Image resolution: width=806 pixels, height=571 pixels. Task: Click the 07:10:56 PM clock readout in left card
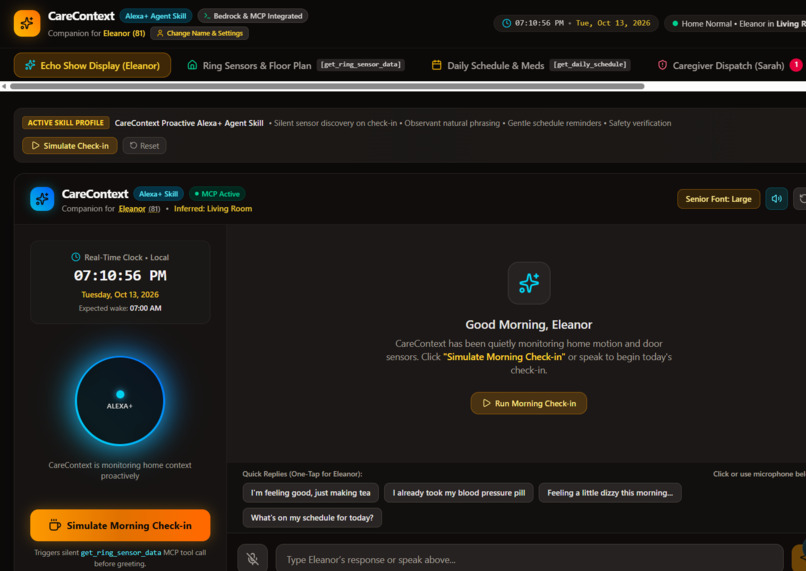point(120,276)
